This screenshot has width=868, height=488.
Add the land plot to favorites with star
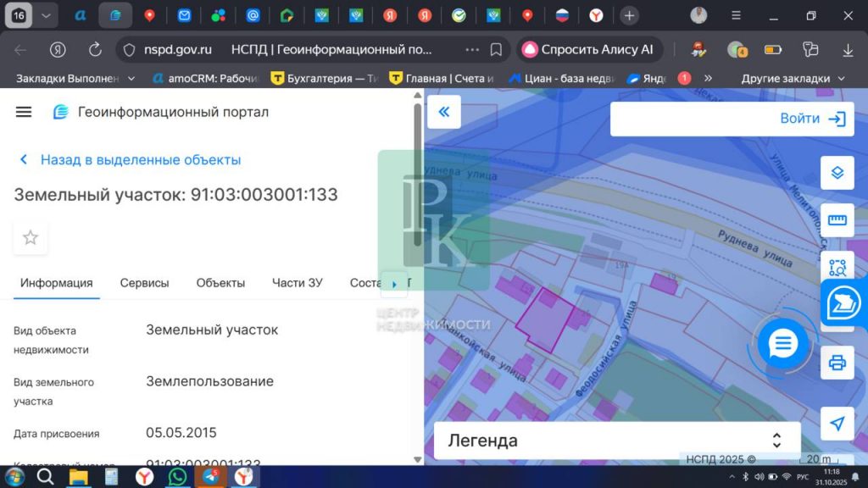pos(31,238)
